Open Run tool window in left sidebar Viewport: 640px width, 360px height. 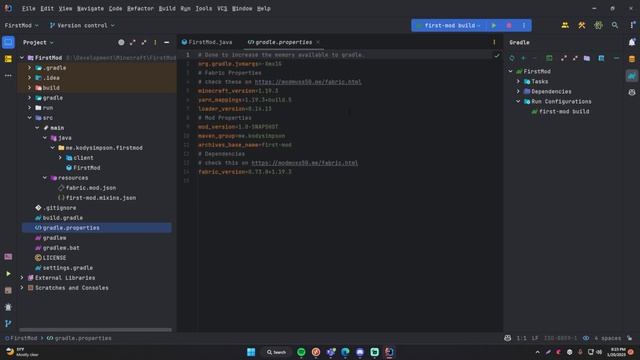tap(8, 273)
